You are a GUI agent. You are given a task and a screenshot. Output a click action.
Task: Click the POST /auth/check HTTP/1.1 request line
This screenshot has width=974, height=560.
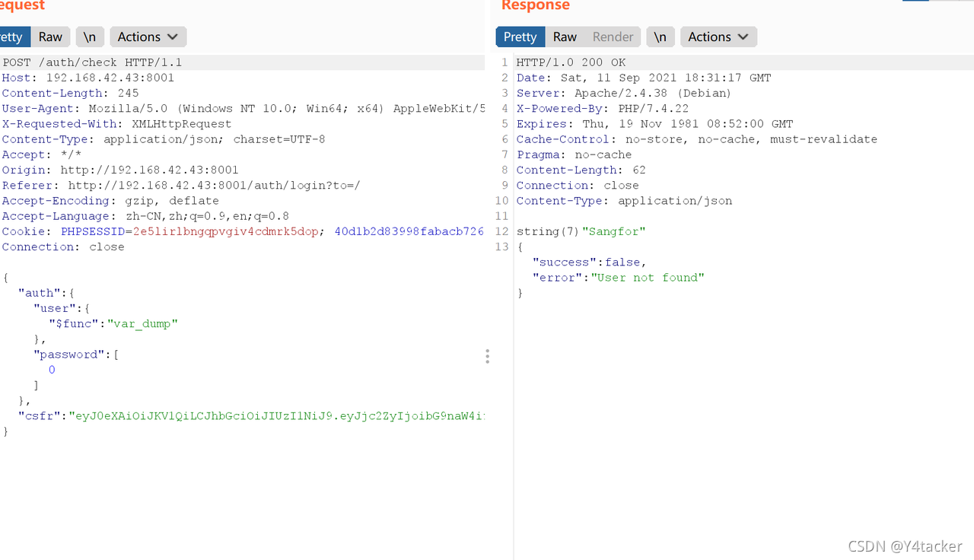click(x=92, y=62)
